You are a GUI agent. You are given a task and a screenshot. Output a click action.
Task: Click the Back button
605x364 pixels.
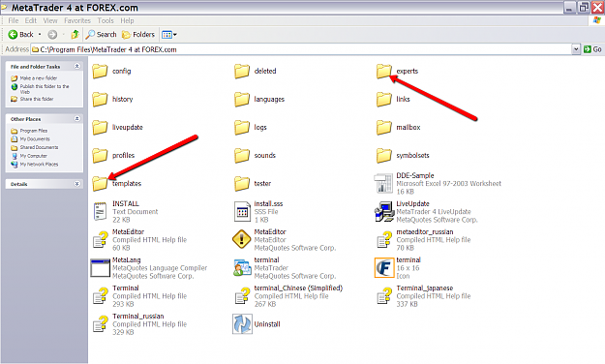click(x=21, y=35)
